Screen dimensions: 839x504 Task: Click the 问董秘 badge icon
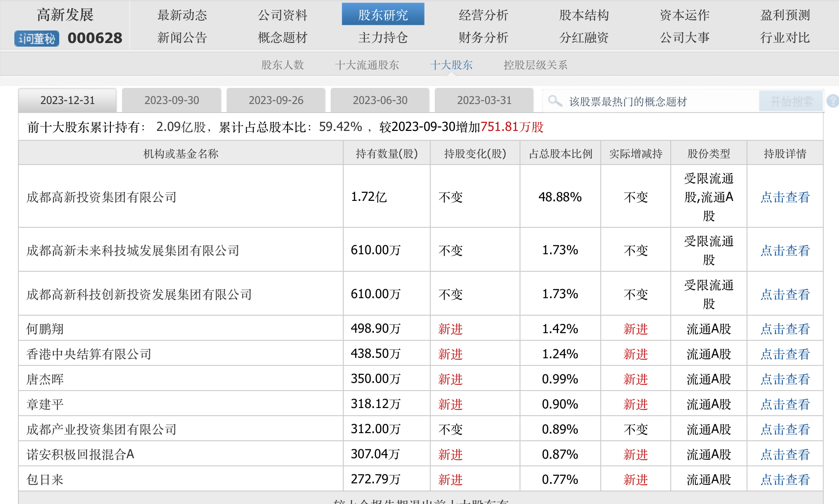(36, 39)
